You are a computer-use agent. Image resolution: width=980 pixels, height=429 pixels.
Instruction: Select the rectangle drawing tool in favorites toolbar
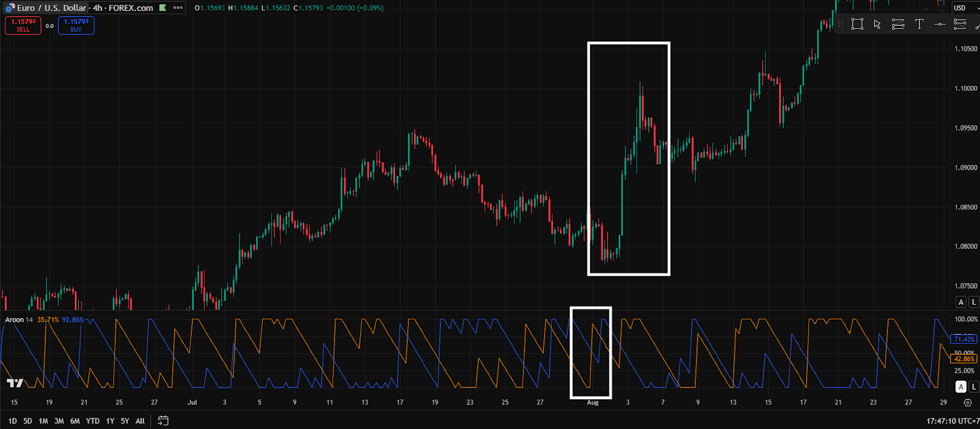click(x=858, y=24)
